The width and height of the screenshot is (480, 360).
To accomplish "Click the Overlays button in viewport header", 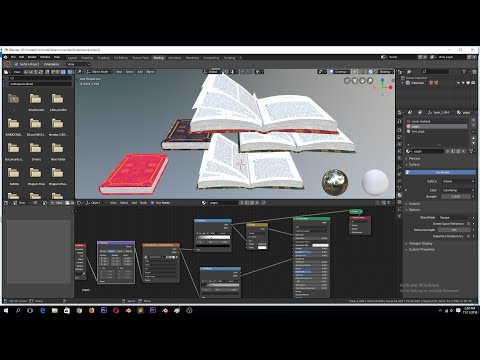I will [x=340, y=72].
